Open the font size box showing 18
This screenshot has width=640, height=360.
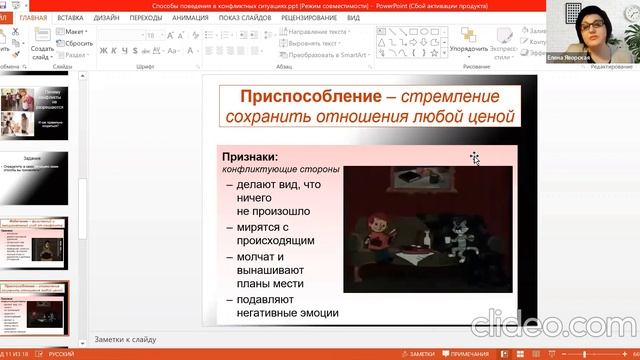(x=155, y=36)
